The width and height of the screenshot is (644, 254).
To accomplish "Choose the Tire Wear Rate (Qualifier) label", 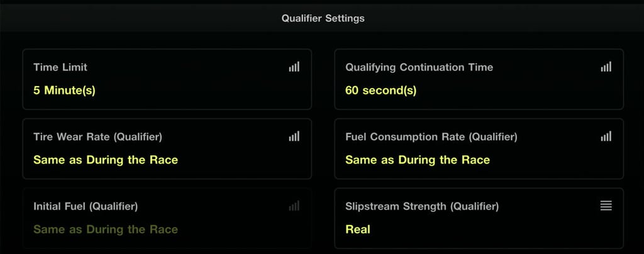I will click(97, 136).
